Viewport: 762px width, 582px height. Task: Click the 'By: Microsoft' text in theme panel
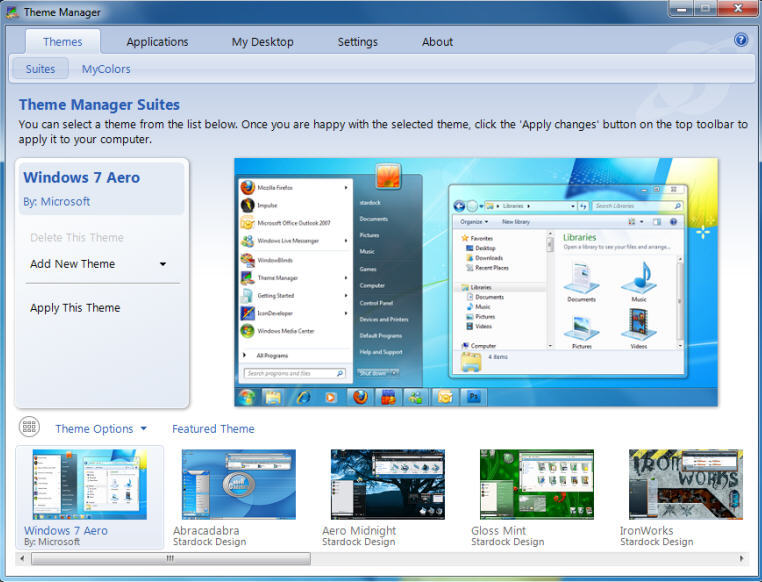56,201
